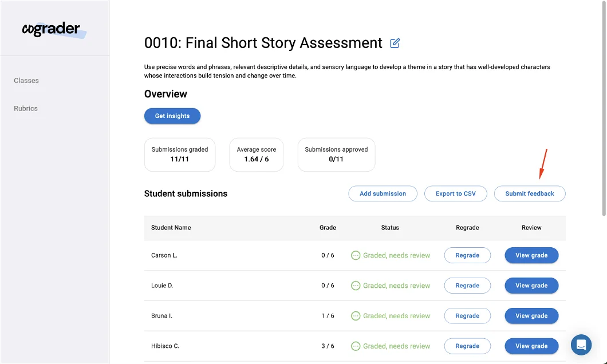Click Get insights
This screenshot has height=364, width=607.
pos(172,116)
